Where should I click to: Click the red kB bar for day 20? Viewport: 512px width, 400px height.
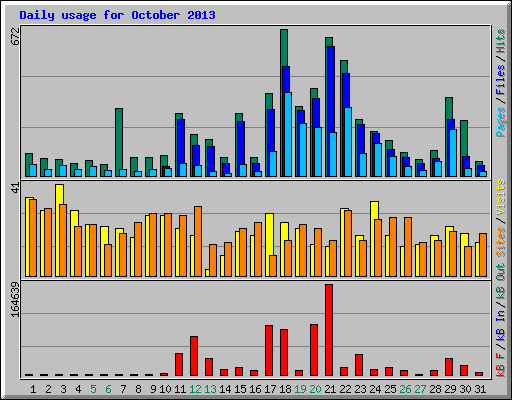(314, 350)
